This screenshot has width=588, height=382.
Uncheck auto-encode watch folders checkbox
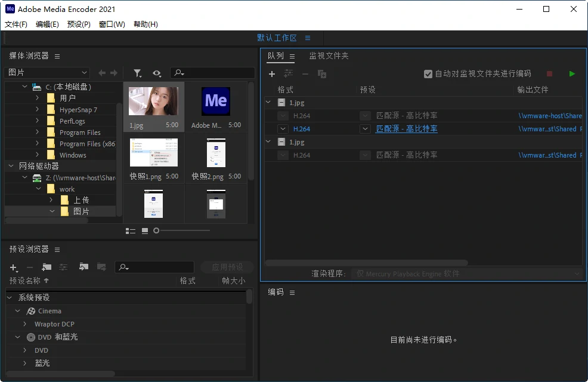(x=428, y=74)
